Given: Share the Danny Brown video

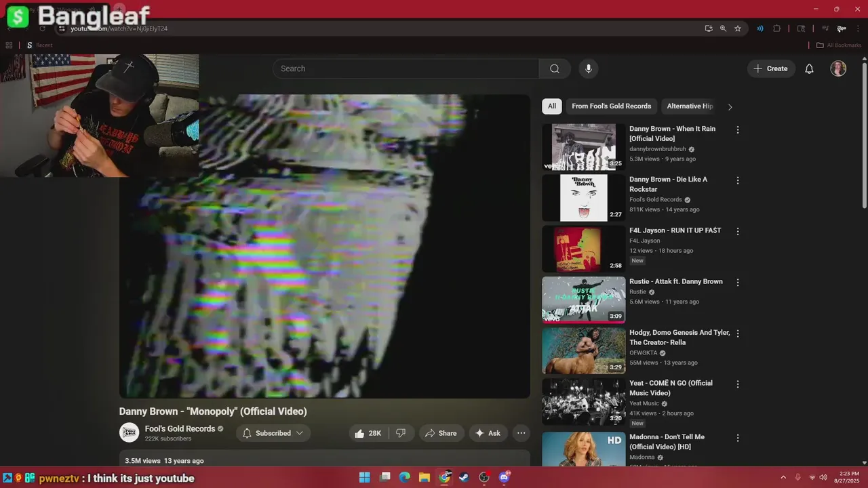Looking at the screenshot, I should point(441,433).
